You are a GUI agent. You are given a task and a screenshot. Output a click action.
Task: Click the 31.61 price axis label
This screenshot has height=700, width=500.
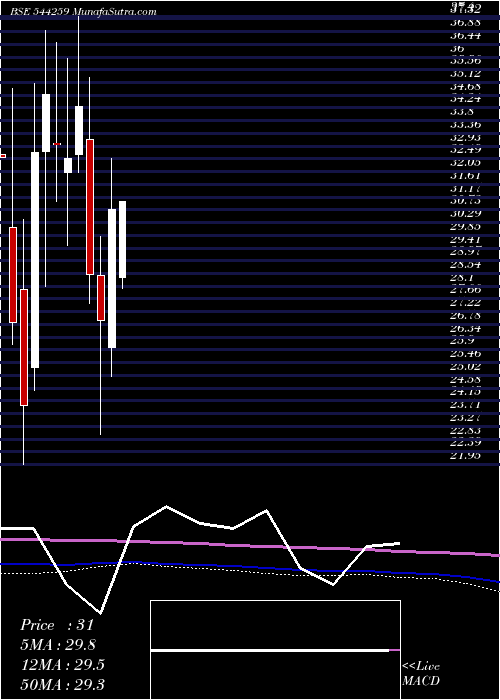point(466,175)
